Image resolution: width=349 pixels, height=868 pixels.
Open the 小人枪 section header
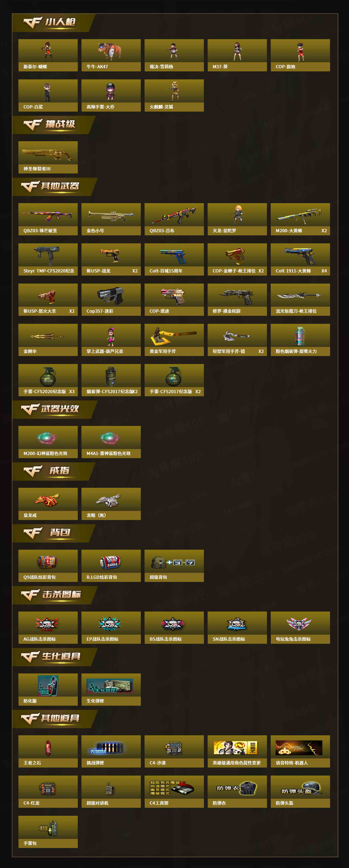[54, 23]
